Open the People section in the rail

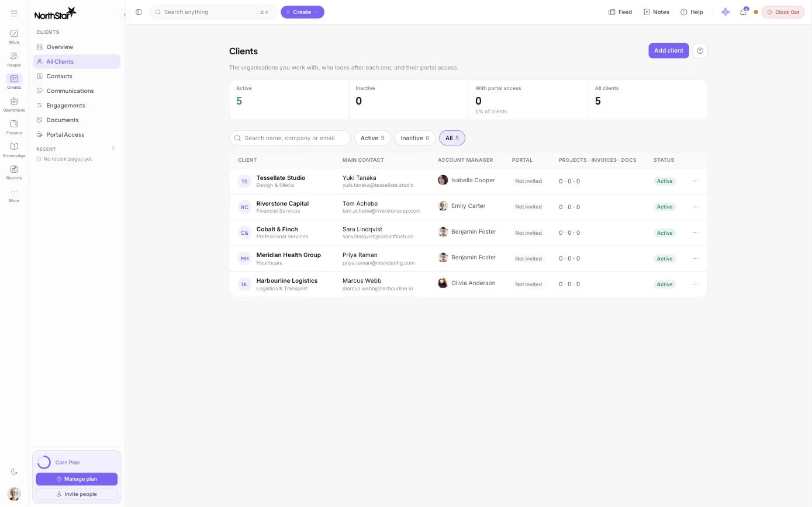[14, 60]
